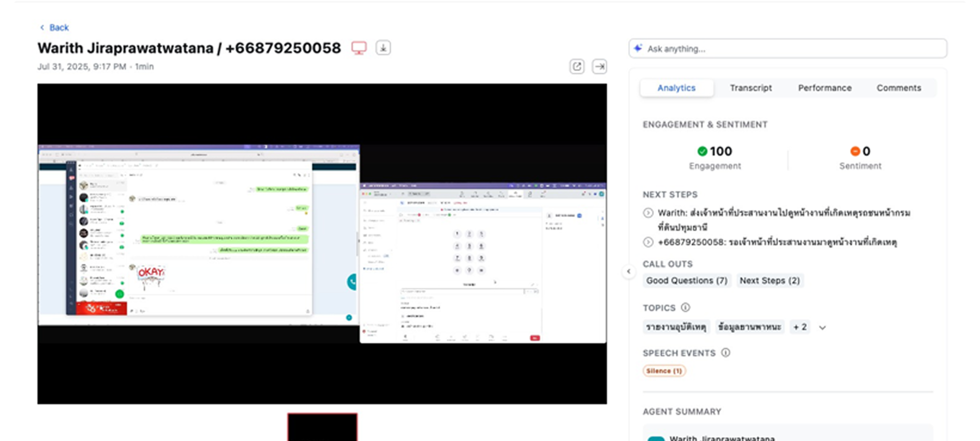The image size is (980, 441).
Task: Select the Good Questions (7) call out
Action: click(x=687, y=281)
